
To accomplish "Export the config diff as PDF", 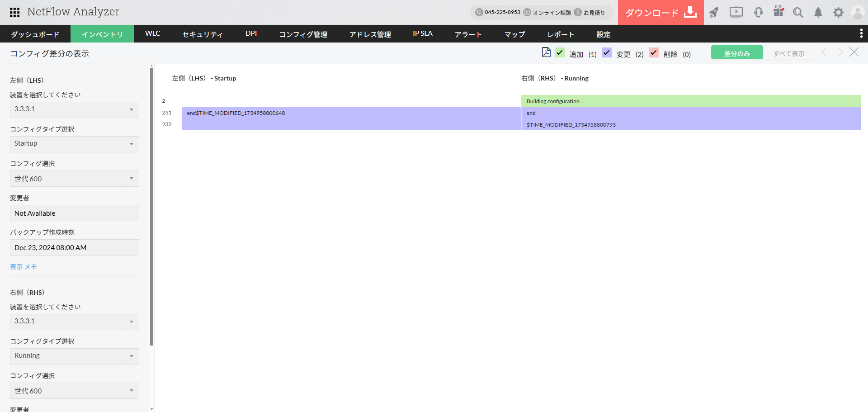I will tap(546, 52).
